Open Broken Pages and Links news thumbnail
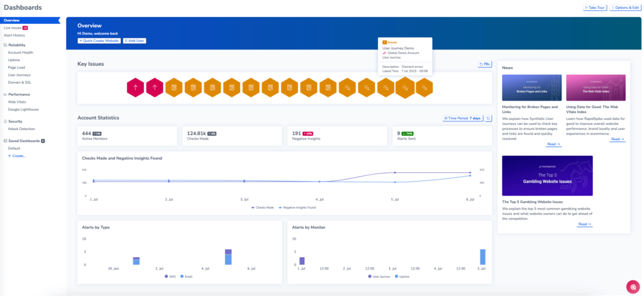Viewport: 644px width, 296px height. (532, 87)
